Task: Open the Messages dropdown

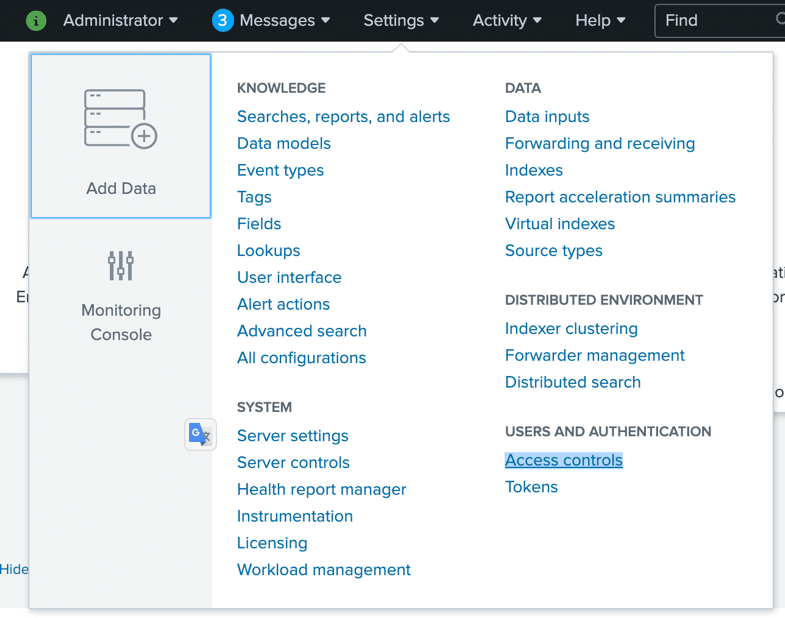Action: click(284, 21)
